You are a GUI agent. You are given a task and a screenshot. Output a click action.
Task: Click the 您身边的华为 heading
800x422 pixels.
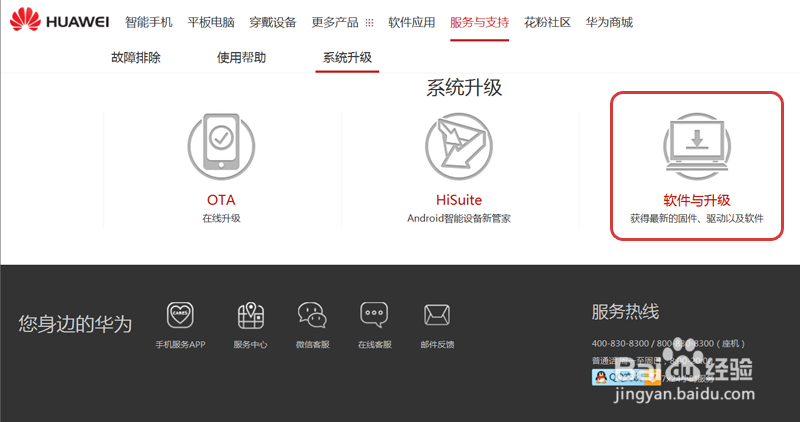(x=75, y=324)
